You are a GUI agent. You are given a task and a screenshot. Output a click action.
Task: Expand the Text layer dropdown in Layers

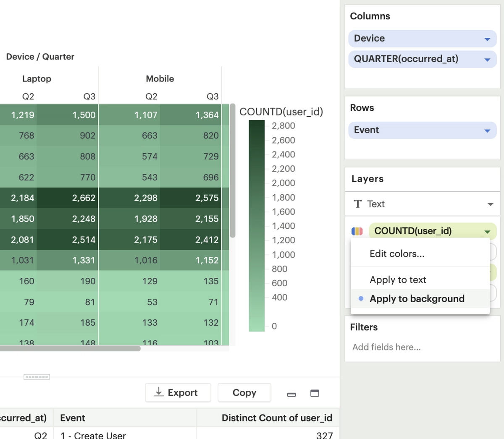pyautogui.click(x=490, y=204)
